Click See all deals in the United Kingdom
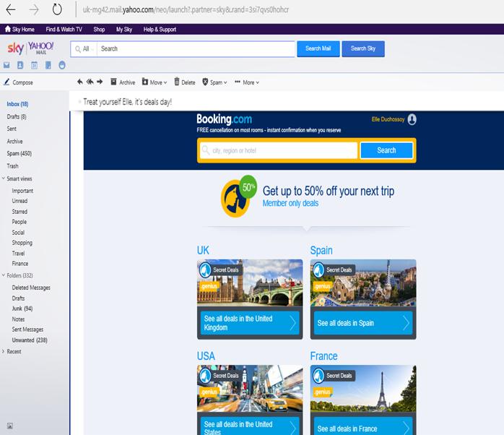The width and height of the screenshot is (504, 435). click(x=250, y=323)
